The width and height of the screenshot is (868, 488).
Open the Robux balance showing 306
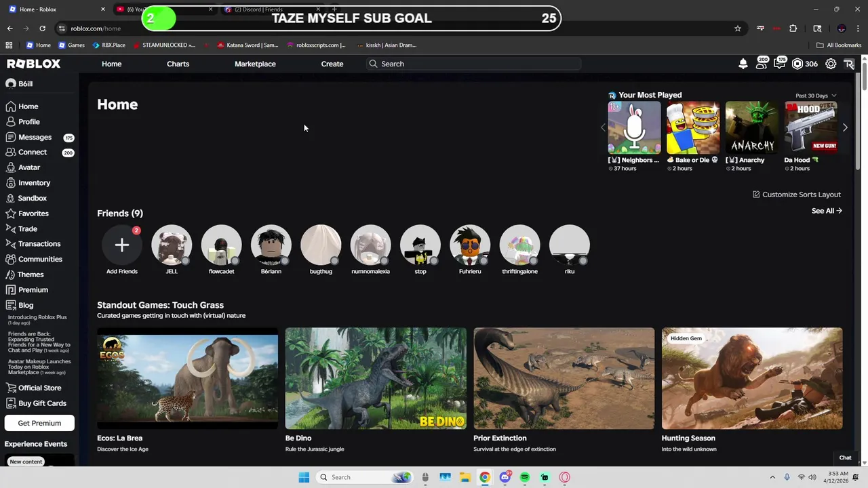pos(805,64)
